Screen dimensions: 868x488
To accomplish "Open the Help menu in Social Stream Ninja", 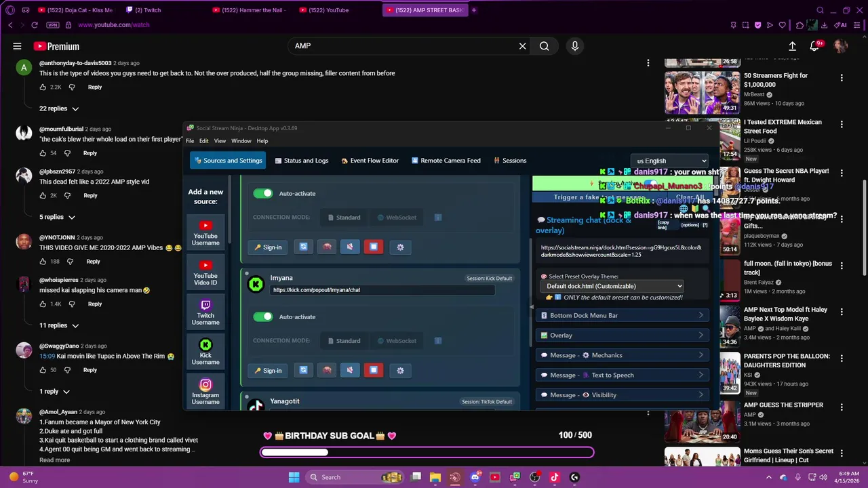I will click(x=262, y=141).
